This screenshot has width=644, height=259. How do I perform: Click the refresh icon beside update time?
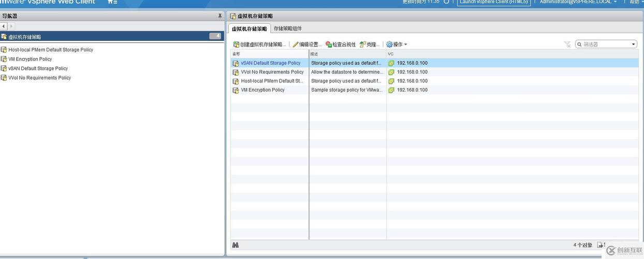pyautogui.click(x=447, y=2)
